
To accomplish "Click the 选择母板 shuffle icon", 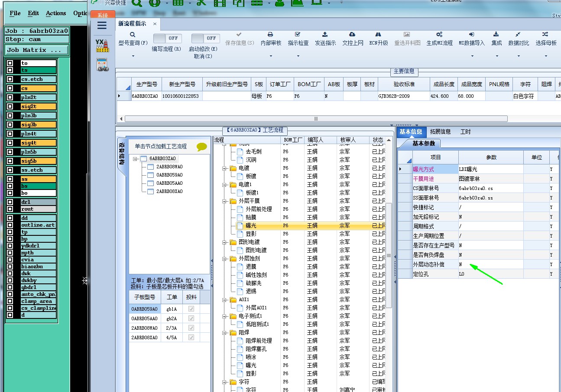I will tap(545, 35).
